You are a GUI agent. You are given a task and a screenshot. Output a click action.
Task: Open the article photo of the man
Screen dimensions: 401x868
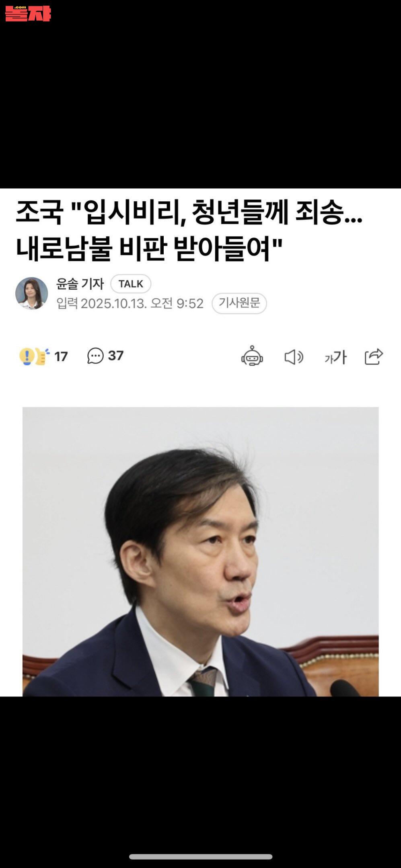(x=200, y=551)
